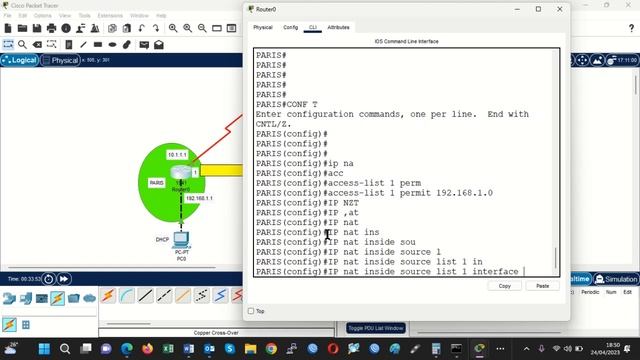The width and height of the screenshot is (640, 360).
Task: Pick the Fiber orange cable
Action: [x=183, y=296]
